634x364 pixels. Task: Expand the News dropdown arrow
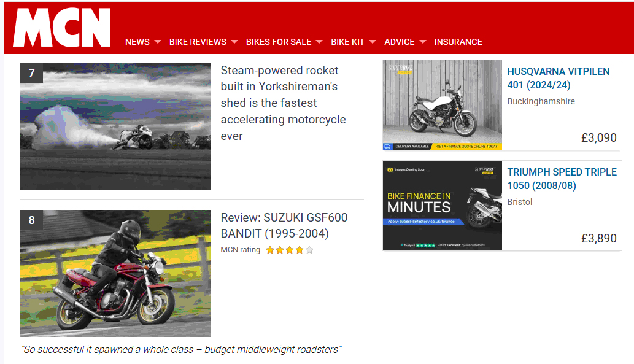coord(158,42)
